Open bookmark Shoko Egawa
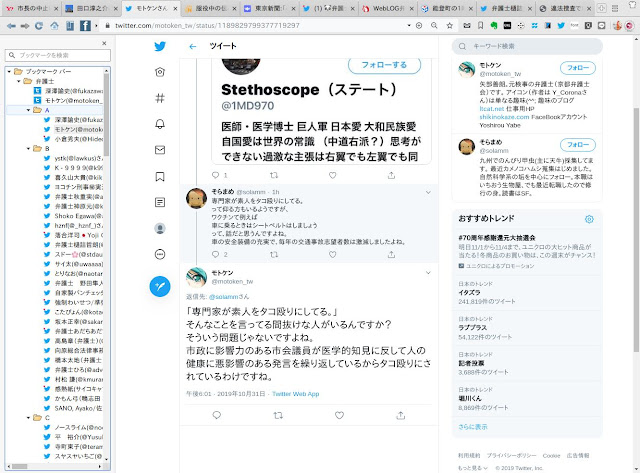The width and height of the screenshot is (640, 473). (73, 216)
